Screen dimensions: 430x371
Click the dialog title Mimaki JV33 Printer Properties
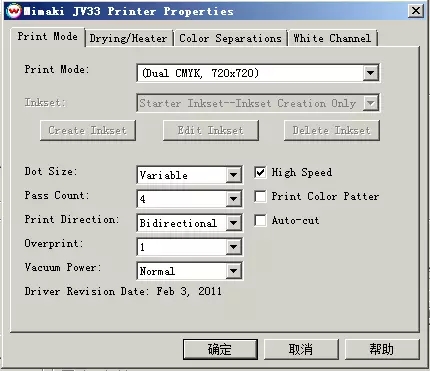click(129, 11)
